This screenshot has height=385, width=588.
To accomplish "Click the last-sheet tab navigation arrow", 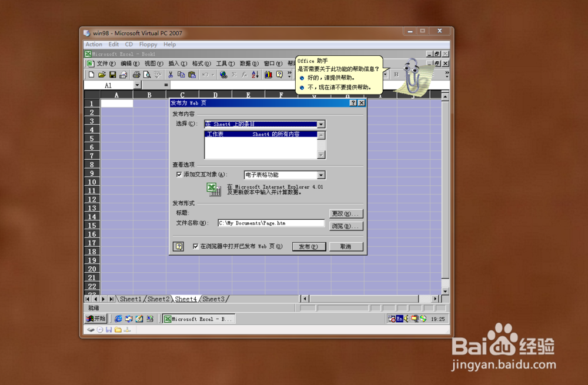I will (x=111, y=299).
